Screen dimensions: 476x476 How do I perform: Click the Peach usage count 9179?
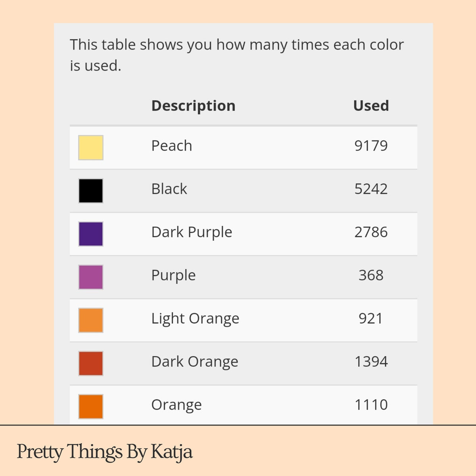371,146
